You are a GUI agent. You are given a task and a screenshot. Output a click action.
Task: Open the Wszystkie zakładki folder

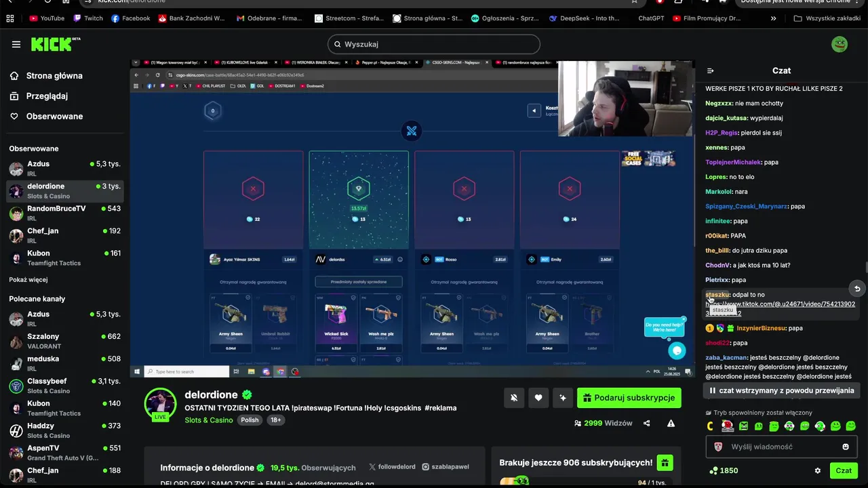pyautogui.click(x=827, y=18)
